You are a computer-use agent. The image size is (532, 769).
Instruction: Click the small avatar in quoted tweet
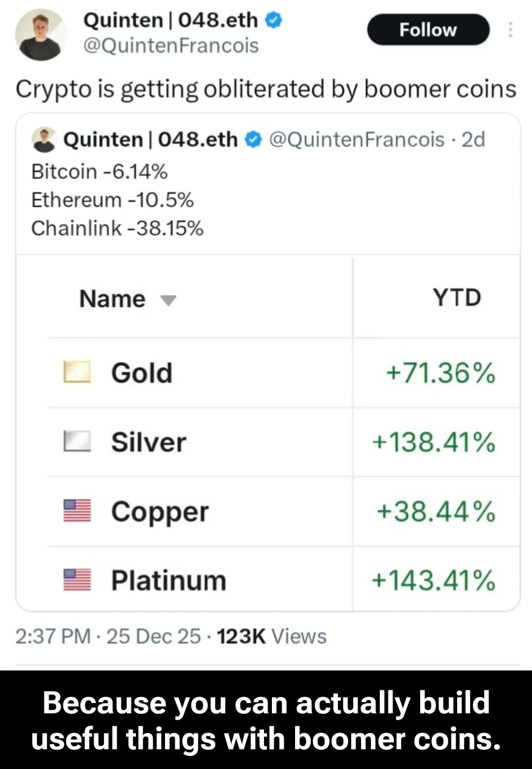[x=44, y=140]
